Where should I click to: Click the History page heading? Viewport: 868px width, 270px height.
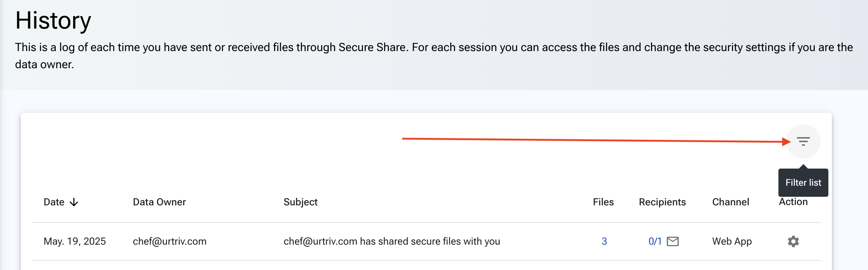tap(53, 20)
